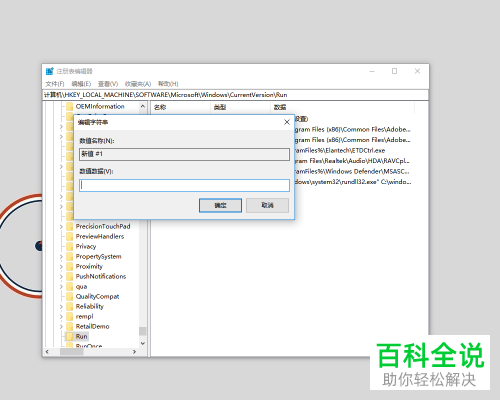Viewport: 500px width, 400px height.
Task: Select the Privacy tree item
Action: [x=86, y=246]
